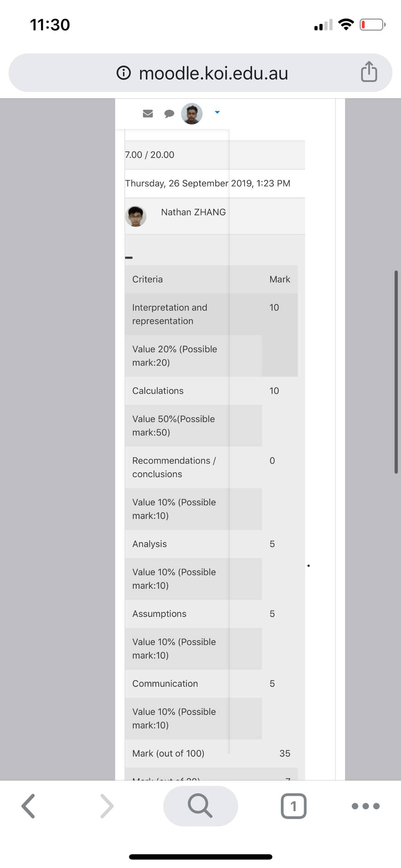Tap the site info icon beside URL
This screenshot has width=401, height=868.
point(124,73)
